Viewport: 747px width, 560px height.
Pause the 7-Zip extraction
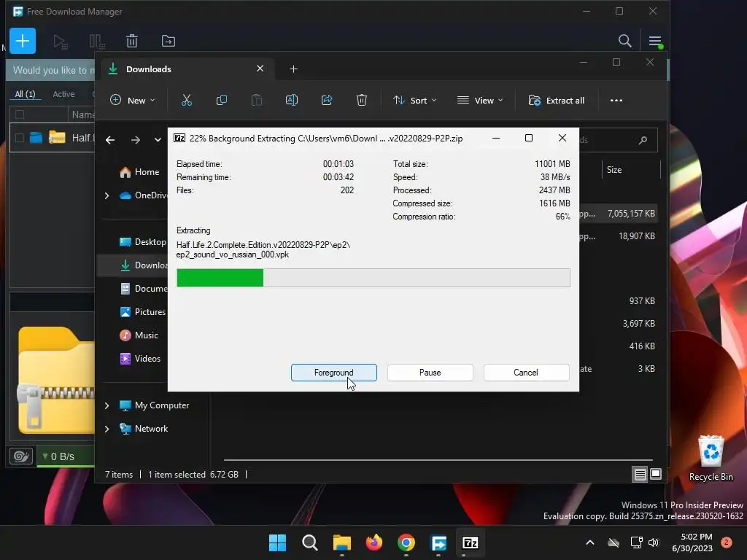[x=430, y=373]
